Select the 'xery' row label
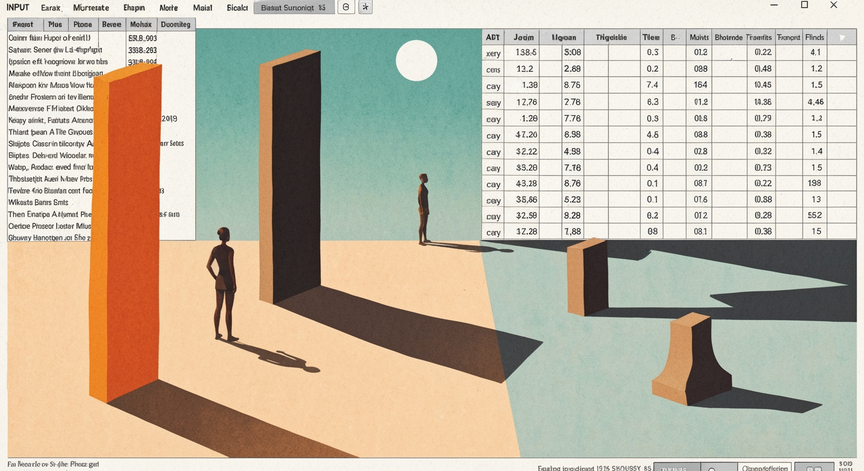 tap(493, 53)
